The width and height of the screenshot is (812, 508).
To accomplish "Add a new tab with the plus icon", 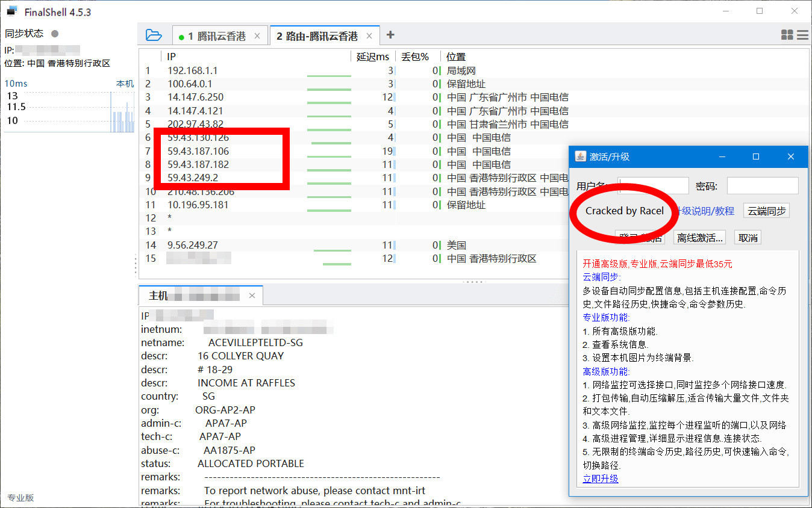I will [x=390, y=35].
